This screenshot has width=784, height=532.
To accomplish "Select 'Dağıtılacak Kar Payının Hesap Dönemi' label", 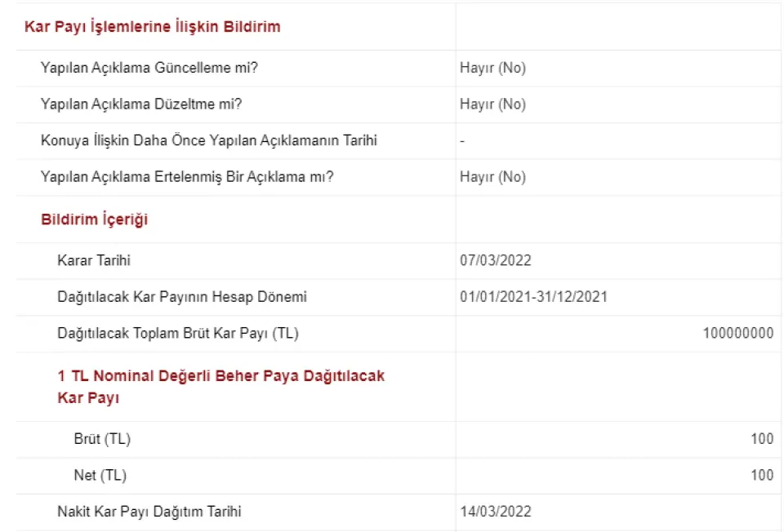I will (182, 297).
